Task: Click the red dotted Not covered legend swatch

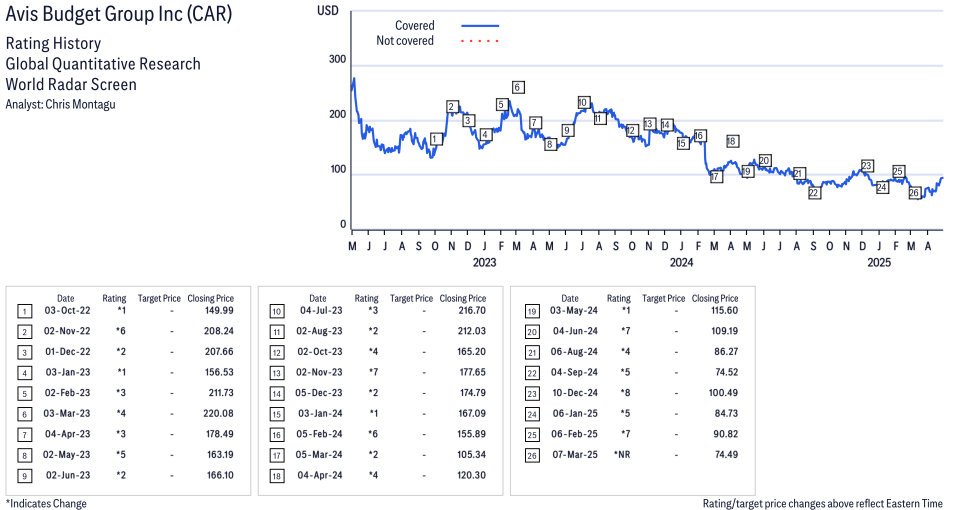Action: 480,41
